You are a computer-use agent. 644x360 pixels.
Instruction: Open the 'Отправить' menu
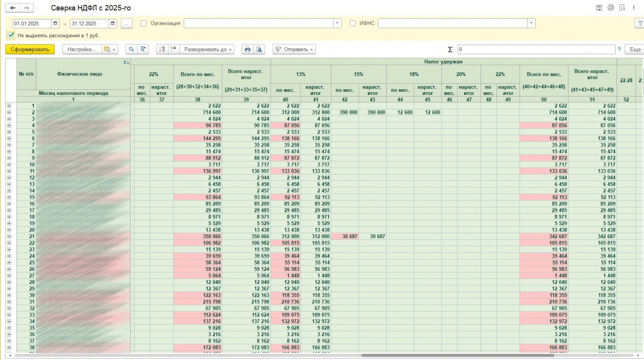point(293,49)
